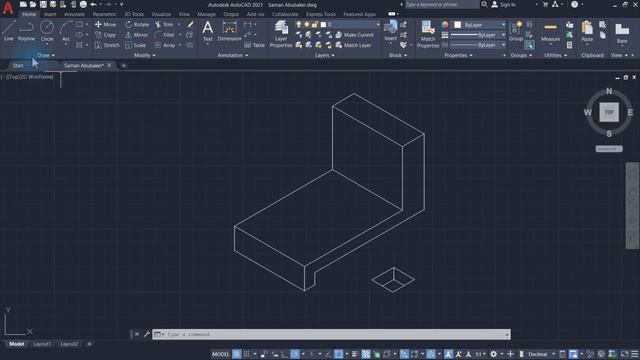The image size is (640, 360).
Task: Expand the Block panel
Action: click(x=398, y=56)
